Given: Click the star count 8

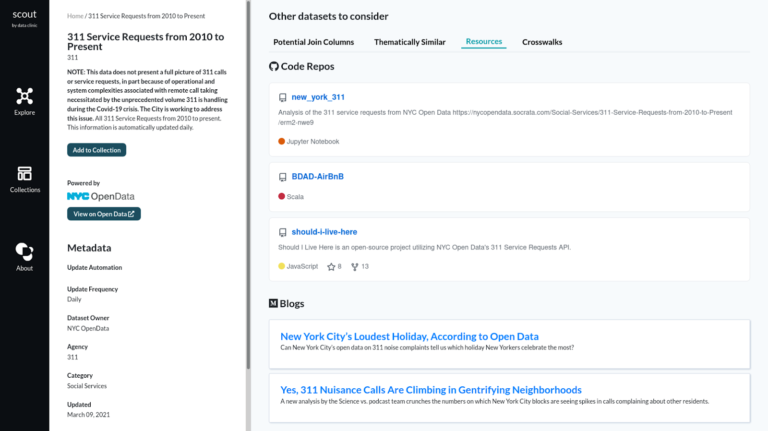Looking at the screenshot, I should tap(339, 266).
